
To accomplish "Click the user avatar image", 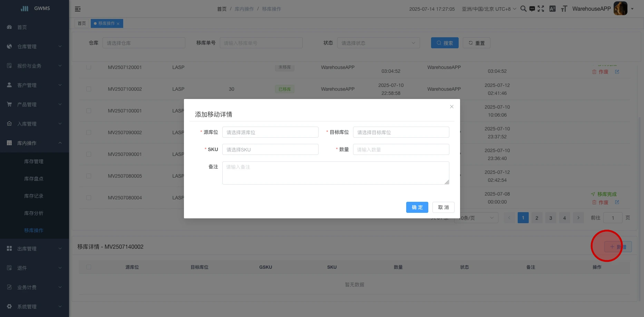I will pyautogui.click(x=620, y=9).
